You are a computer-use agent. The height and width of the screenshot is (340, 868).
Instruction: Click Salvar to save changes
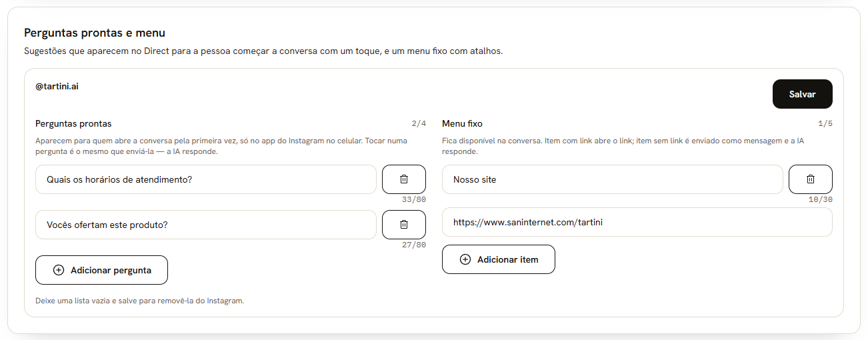point(802,94)
